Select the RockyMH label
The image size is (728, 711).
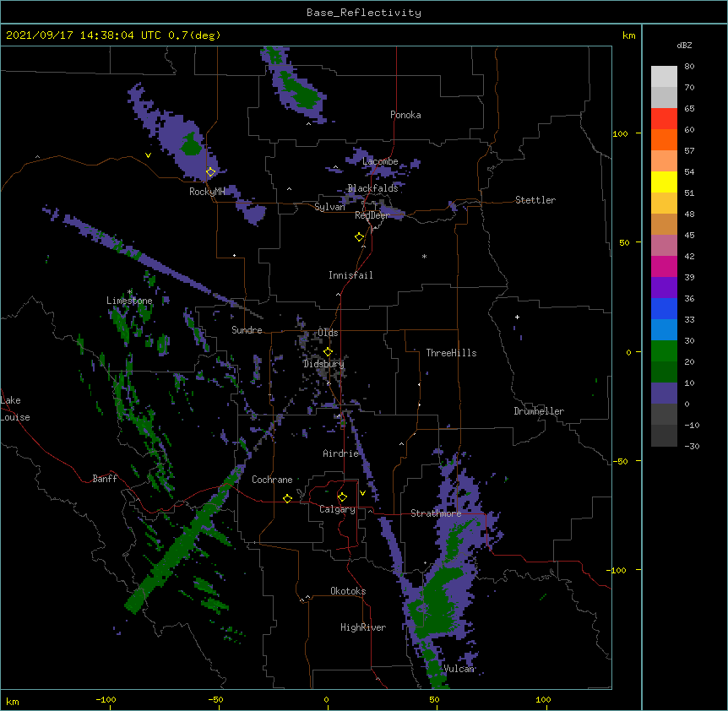point(207,192)
